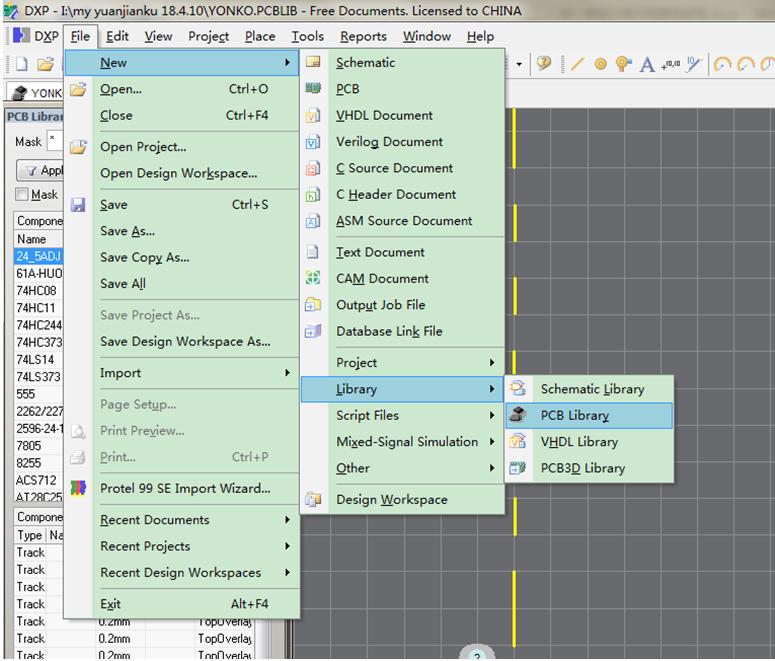Select component 74LS14 in the list

click(39, 359)
